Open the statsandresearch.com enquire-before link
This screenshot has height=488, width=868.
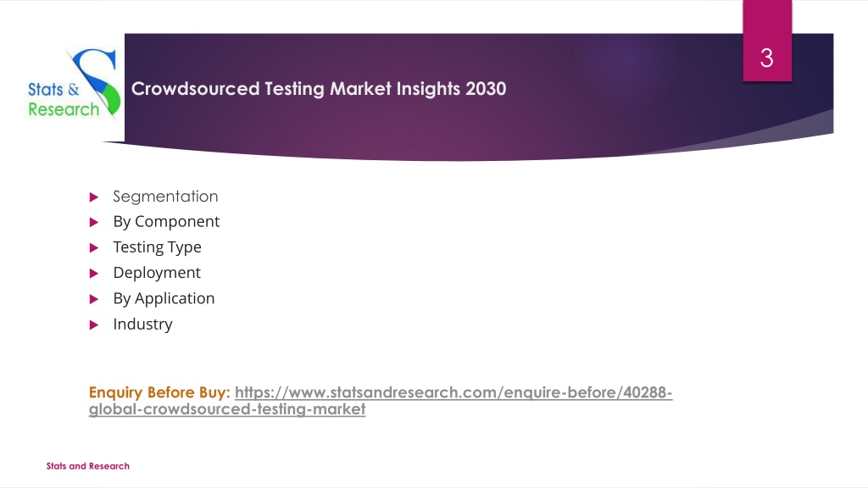(x=453, y=392)
